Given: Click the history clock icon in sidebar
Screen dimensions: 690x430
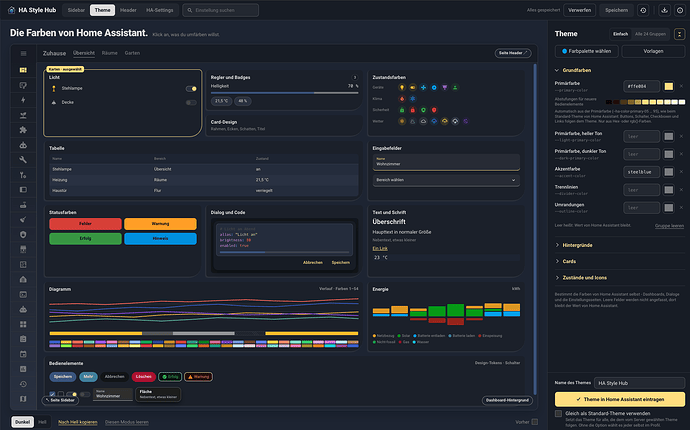Looking at the screenshot, I should pyautogui.click(x=23, y=384).
